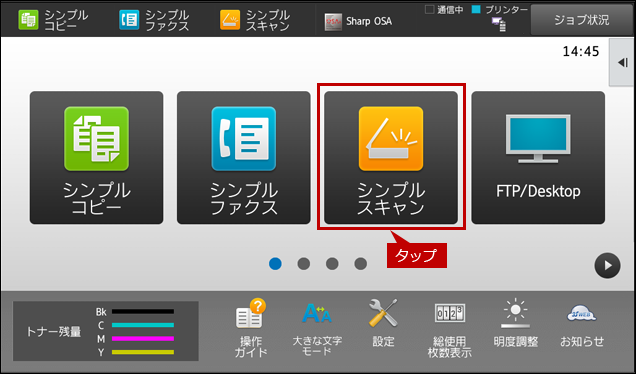Jump to third page indicator dot
Screen dimensions: 636x374
[332, 264]
